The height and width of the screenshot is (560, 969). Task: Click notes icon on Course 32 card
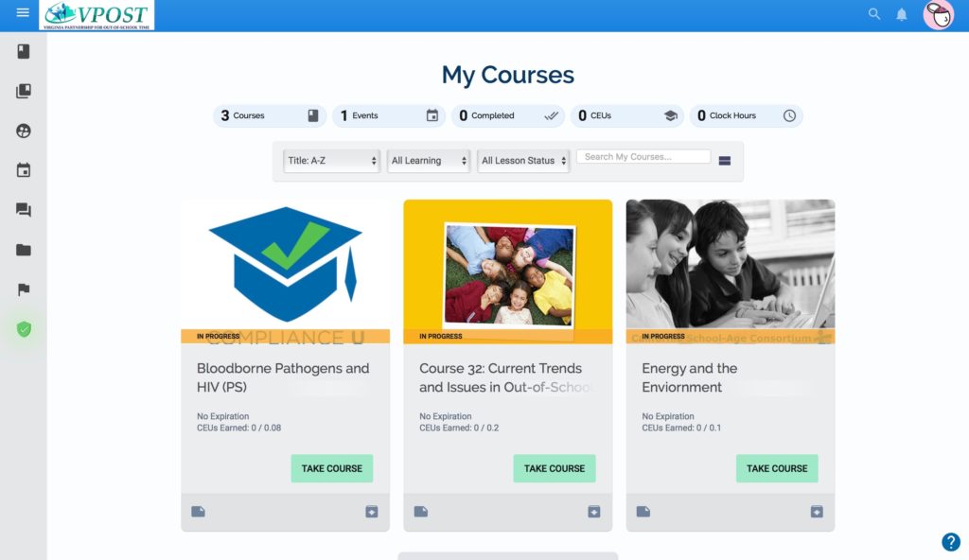[x=421, y=511]
